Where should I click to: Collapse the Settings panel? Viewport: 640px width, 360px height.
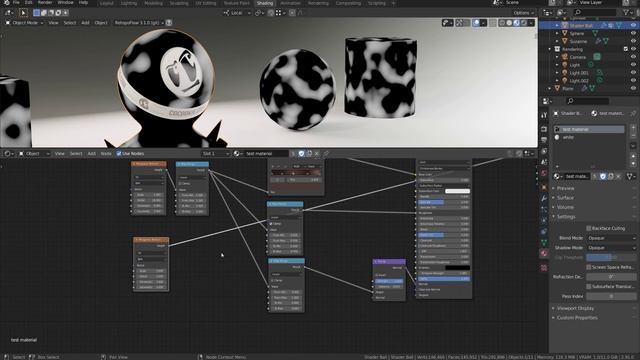(566, 217)
